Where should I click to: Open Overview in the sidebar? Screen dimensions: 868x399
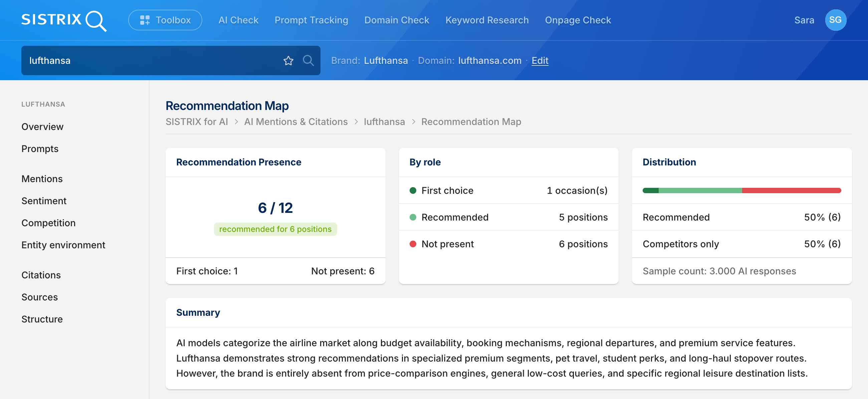pyautogui.click(x=42, y=127)
